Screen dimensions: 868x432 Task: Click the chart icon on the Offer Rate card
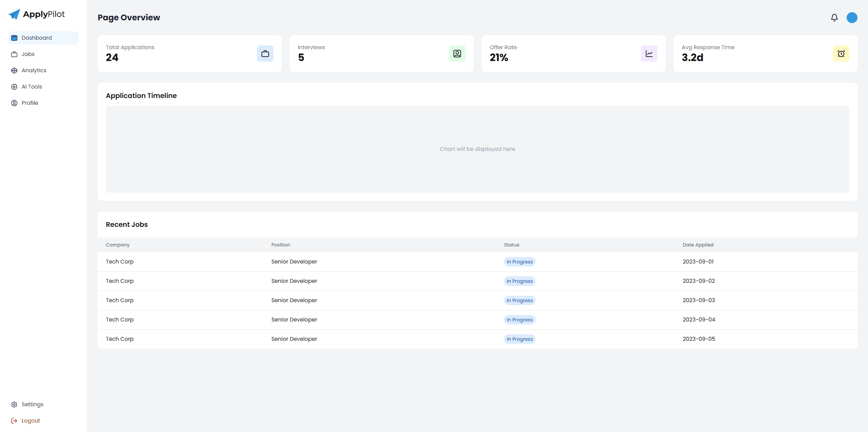tap(649, 53)
